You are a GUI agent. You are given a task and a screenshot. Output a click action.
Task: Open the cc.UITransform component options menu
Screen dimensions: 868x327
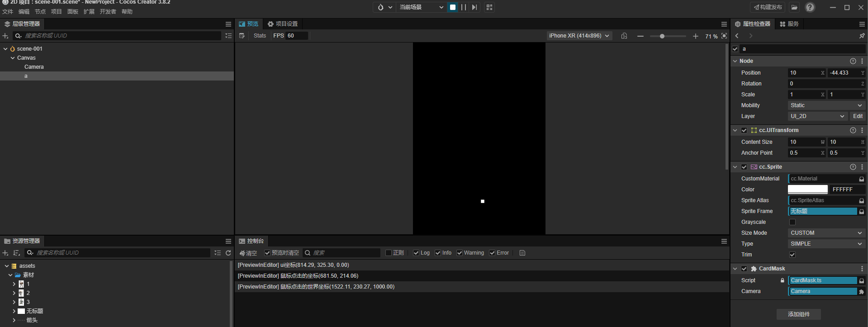[x=862, y=130]
